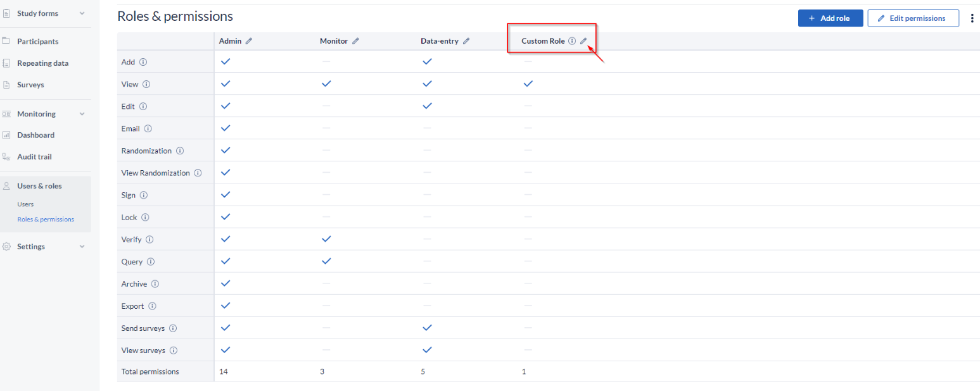
Task: Go to Repeating data section
Action: tap(42, 63)
